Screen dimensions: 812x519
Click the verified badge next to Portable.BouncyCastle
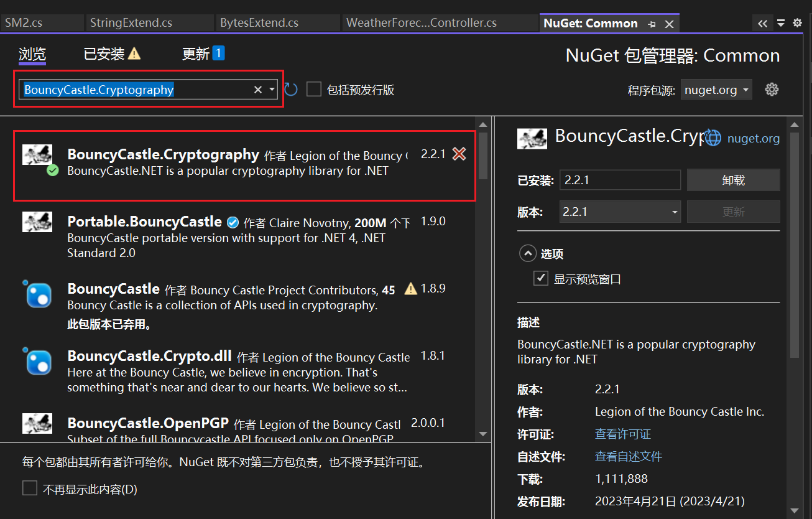(233, 222)
